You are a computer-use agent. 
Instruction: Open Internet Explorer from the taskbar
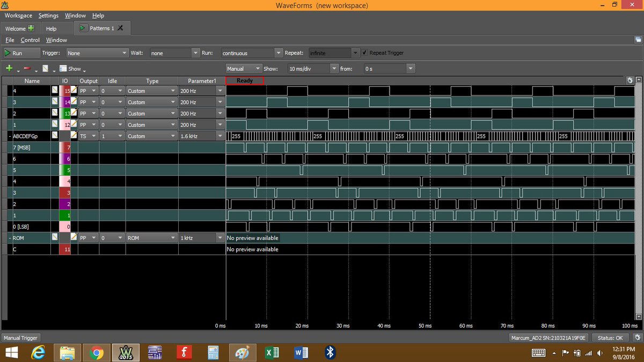point(38,352)
